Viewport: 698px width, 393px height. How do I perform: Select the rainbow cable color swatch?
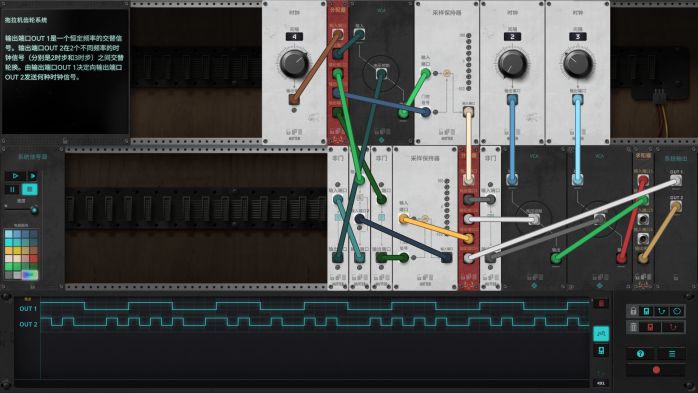point(29,275)
